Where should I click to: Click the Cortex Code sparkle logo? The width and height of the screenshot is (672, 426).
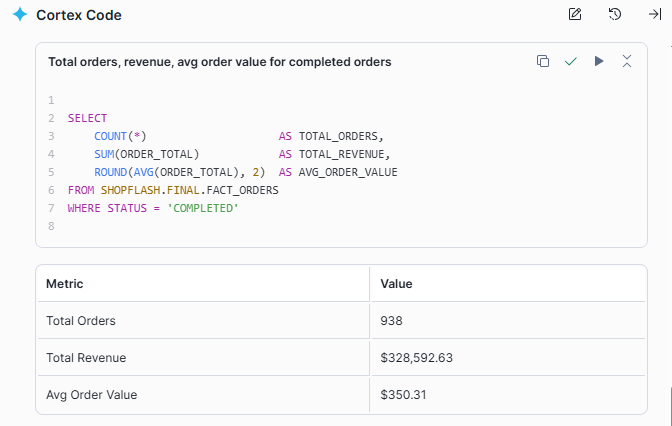point(20,15)
